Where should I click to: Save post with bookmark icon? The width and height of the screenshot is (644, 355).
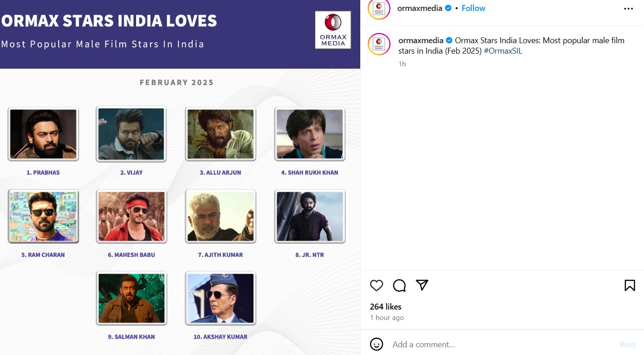[629, 285]
